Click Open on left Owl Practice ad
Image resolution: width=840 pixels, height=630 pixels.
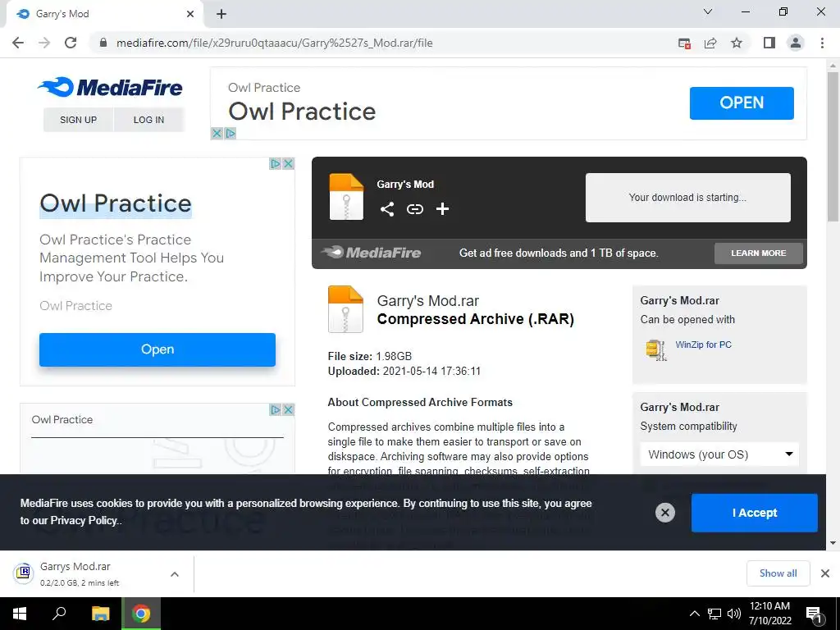click(x=157, y=349)
